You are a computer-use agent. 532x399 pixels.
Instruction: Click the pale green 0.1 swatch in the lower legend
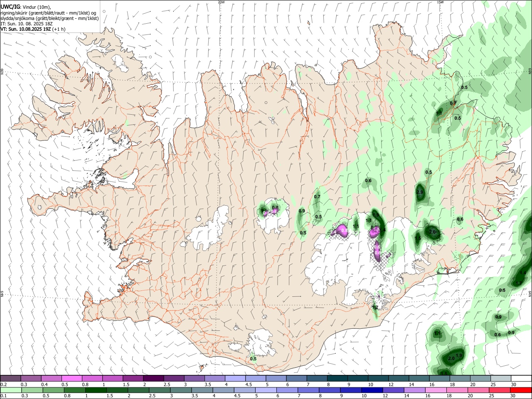click(11, 390)
